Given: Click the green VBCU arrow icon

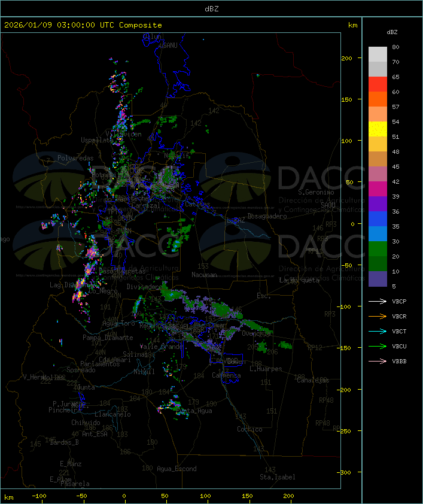Looking at the screenshot, I should (x=378, y=347).
